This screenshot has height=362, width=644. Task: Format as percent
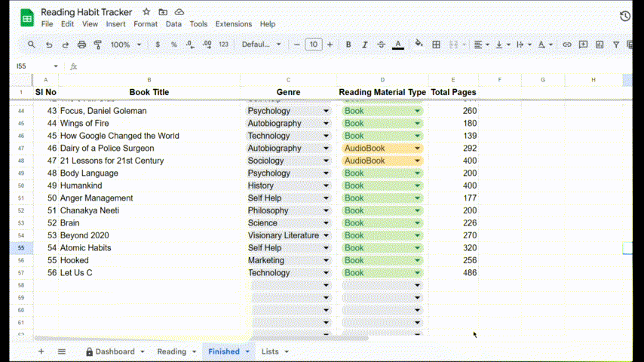click(174, 44)
